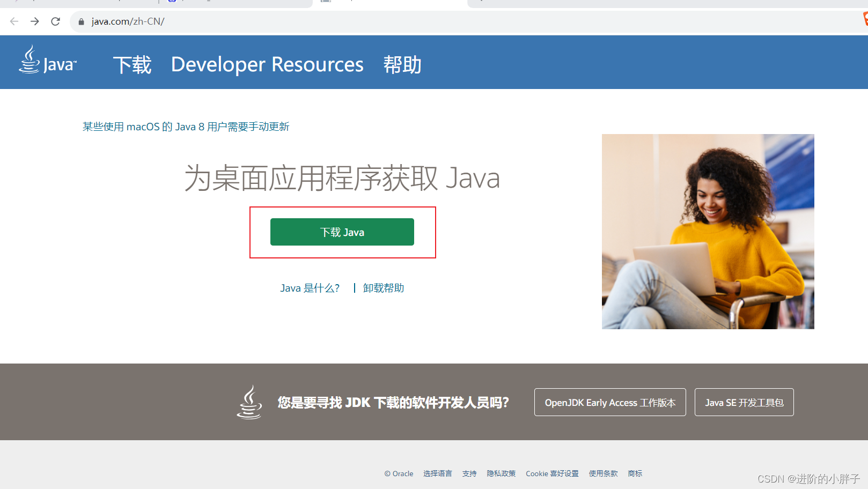Open the 帮助 menu item
The height and width of the screenshot is (489, 868).
[402, 64]
